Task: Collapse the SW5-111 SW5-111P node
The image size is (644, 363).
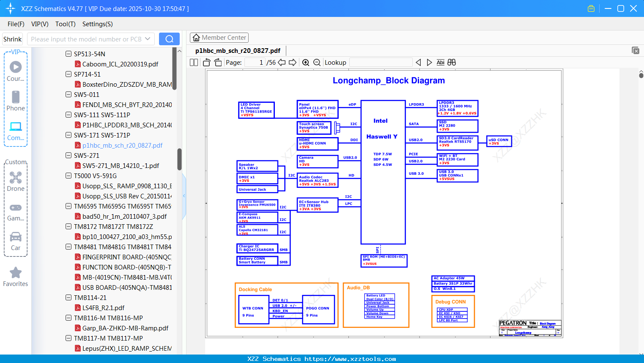Action: click(x=69, y=115)
